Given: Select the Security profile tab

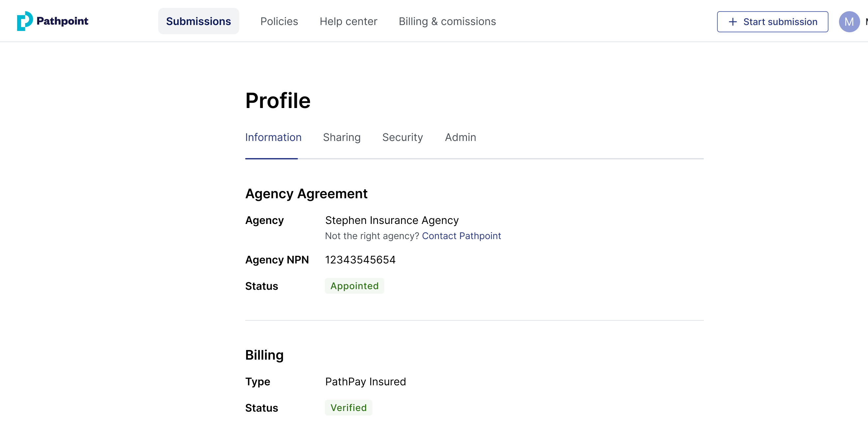Looking at the screenshot, I should (402, 137).
